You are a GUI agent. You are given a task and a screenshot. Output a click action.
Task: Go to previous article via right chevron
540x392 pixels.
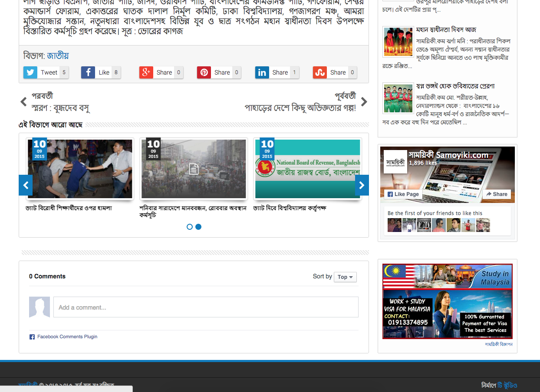click(364, 102)
